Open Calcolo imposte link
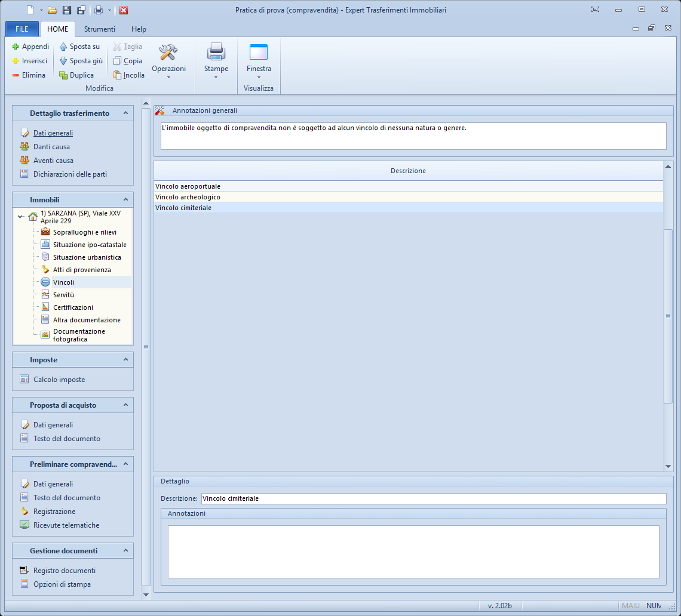Screen dimensions: 681x616 [x=59, y=380]
